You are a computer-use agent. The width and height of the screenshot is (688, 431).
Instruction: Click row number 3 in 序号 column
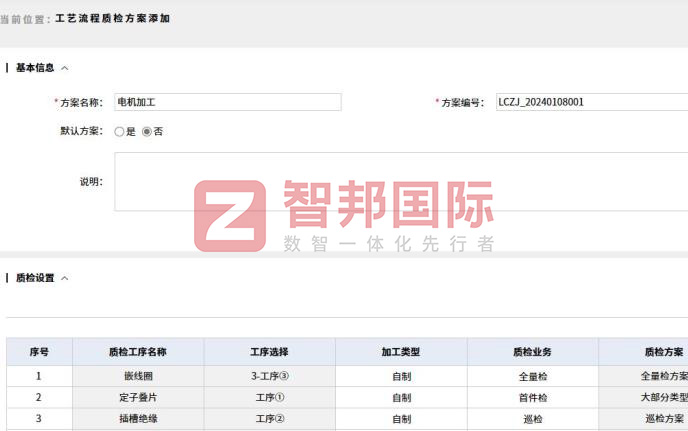click(39, 419)
